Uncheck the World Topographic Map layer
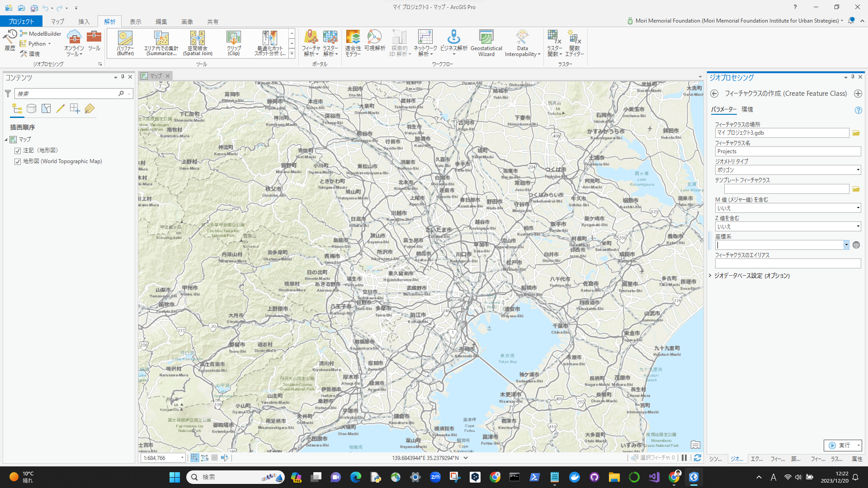868x488 pixels. pyautogui.click(x=18, y=161)
